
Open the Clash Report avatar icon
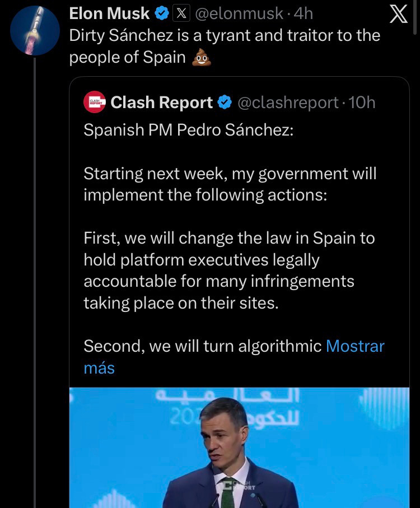click(95, 102)
